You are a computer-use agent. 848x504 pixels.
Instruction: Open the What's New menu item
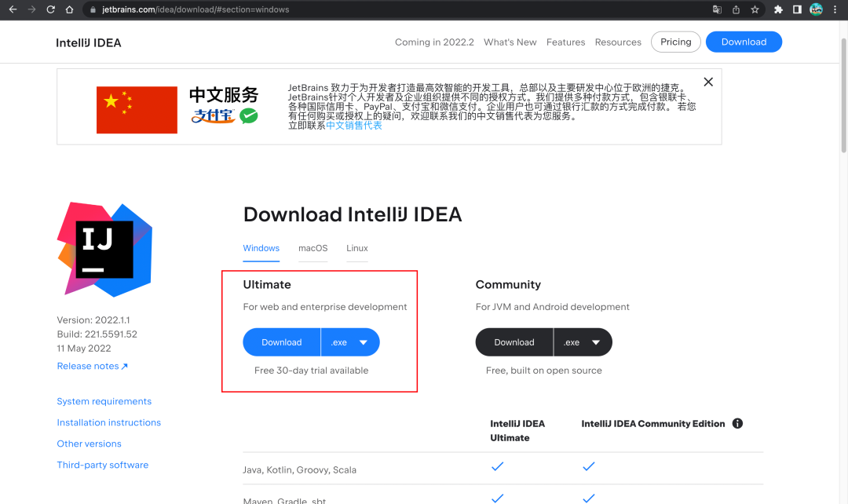coord(510,42)
